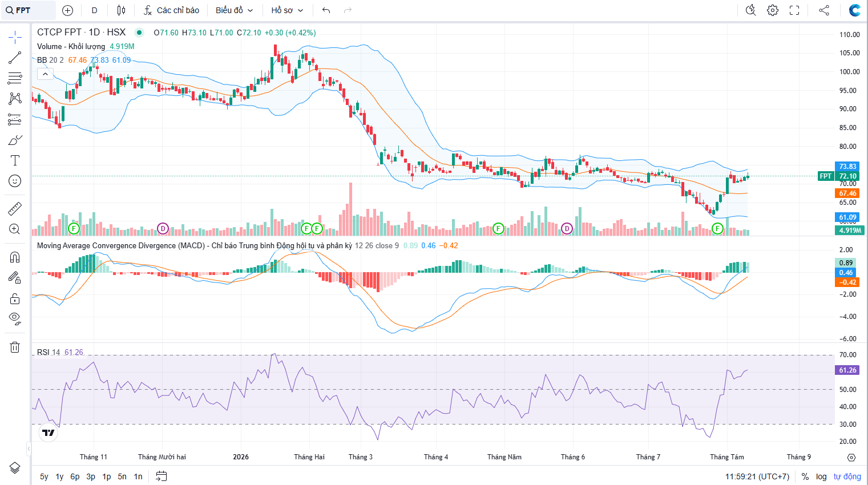Select the brush drawing tool
Viewport: 868px width, 485px height.
pos(15,140)
